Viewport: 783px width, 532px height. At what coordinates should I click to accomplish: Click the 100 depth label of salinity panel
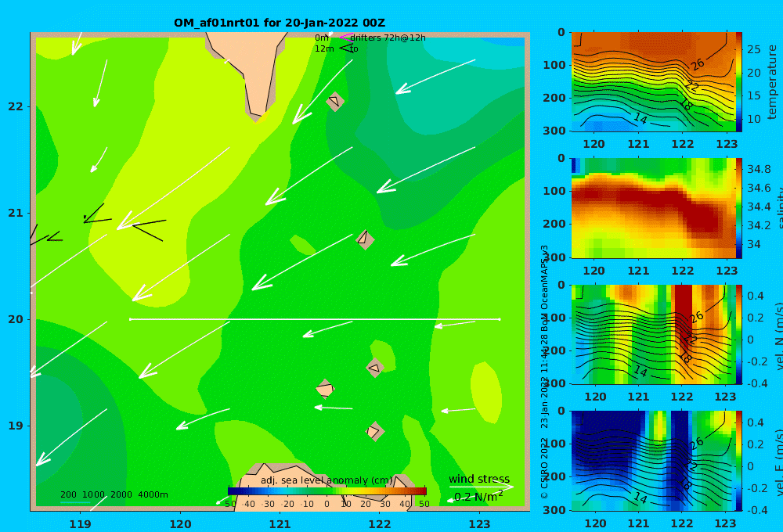pos(554,191)
